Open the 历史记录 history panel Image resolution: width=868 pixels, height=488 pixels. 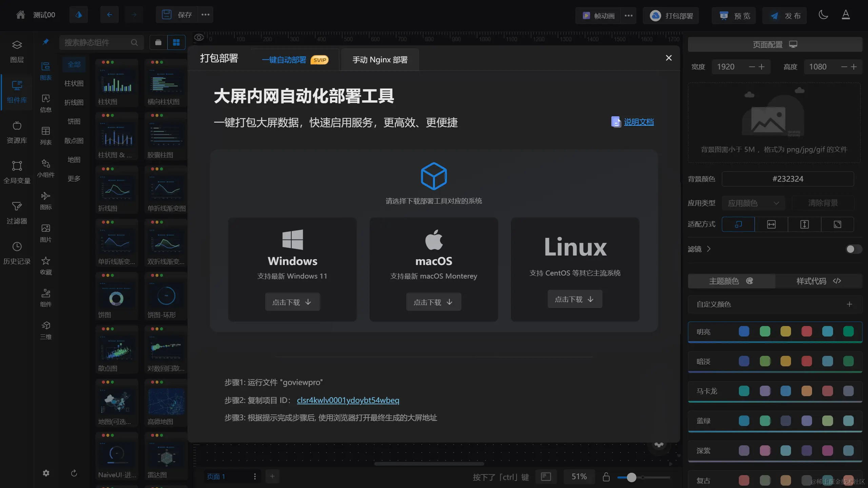17,253
